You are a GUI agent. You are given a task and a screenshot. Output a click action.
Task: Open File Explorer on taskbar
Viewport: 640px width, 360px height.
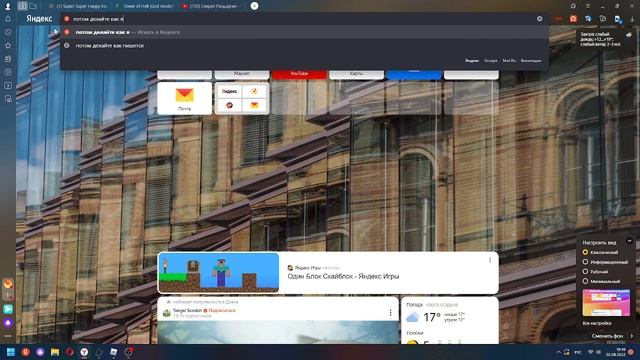pos(55,352)
